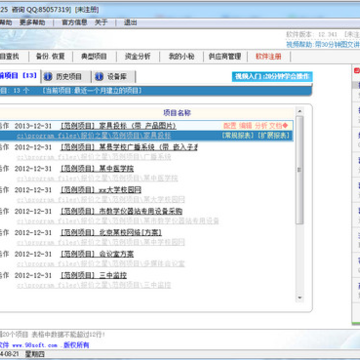This screenshot has width=360, height=360.
Task: Open the [扩展报表] report link
Action: click(x=273, y=136)
